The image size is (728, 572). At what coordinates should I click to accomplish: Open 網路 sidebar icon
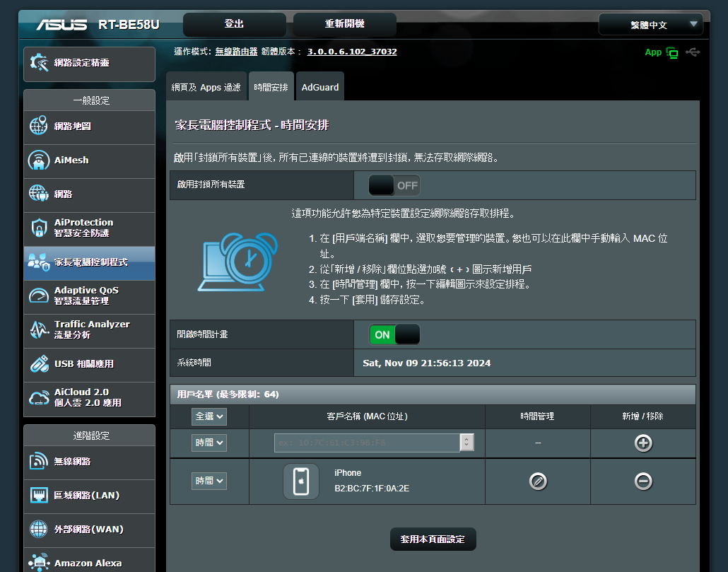pos(39,193)
